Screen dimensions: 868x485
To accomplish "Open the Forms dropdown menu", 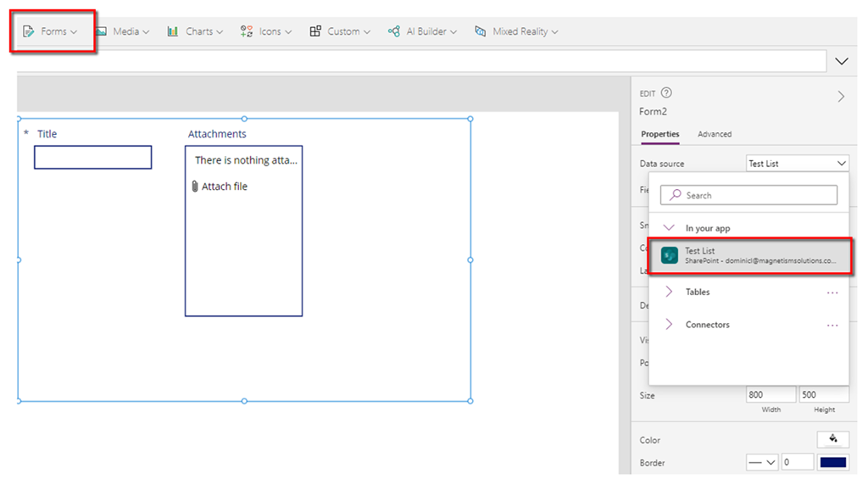I will [x=52, y=31].
